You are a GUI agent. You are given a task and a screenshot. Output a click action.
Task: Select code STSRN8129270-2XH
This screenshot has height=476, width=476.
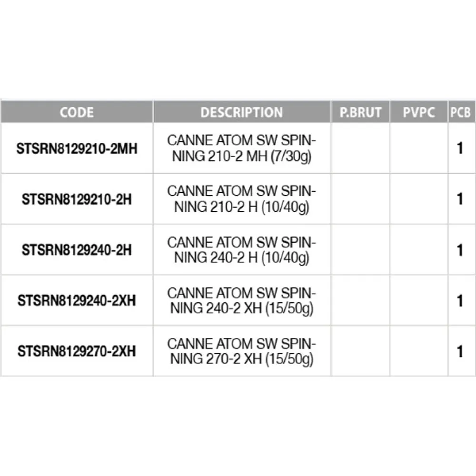pyautogui.click(x=77, y=352)
